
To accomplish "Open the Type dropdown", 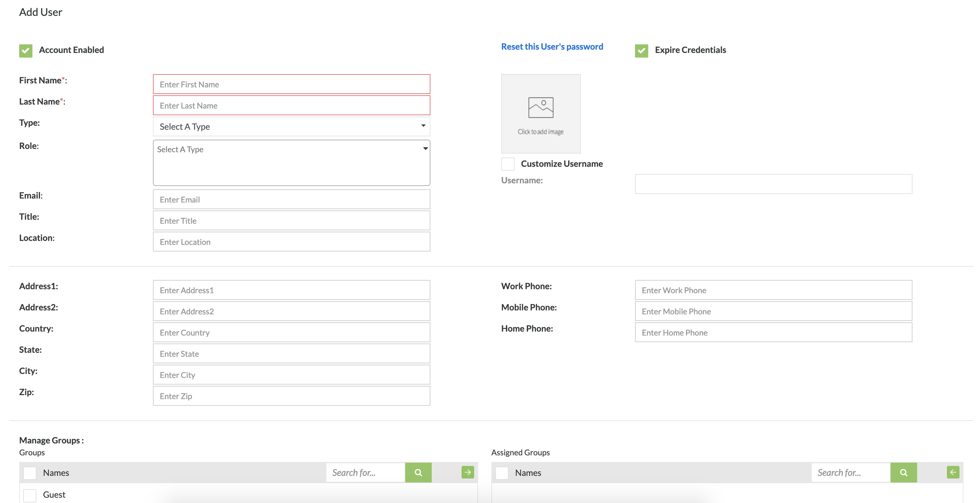I will (x=291, y=127).
